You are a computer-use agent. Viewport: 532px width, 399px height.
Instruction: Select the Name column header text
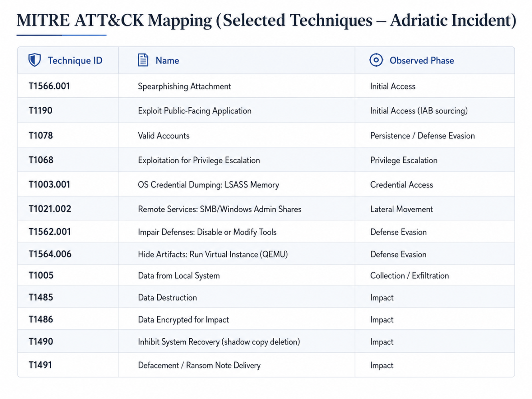(x=167, y=61)
